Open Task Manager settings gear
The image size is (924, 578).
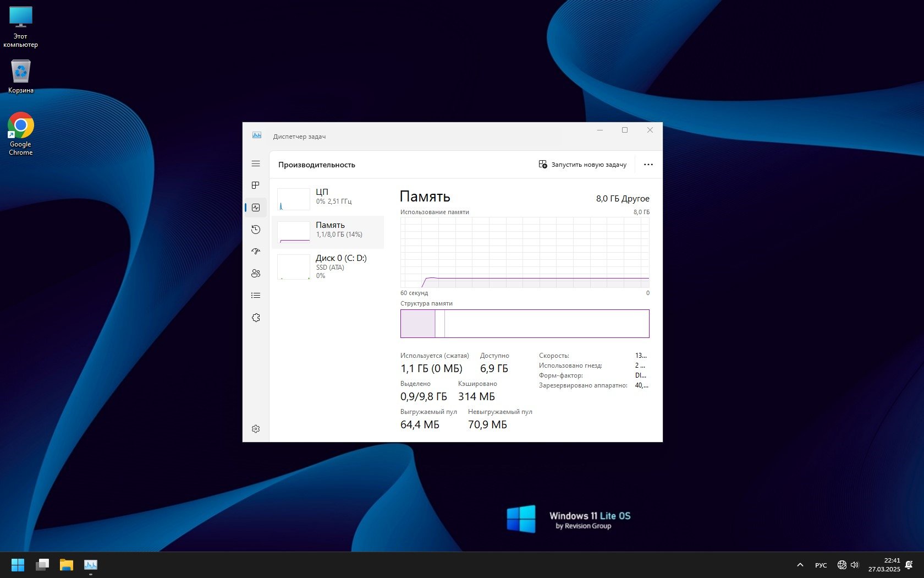click(x=256, y=429)
